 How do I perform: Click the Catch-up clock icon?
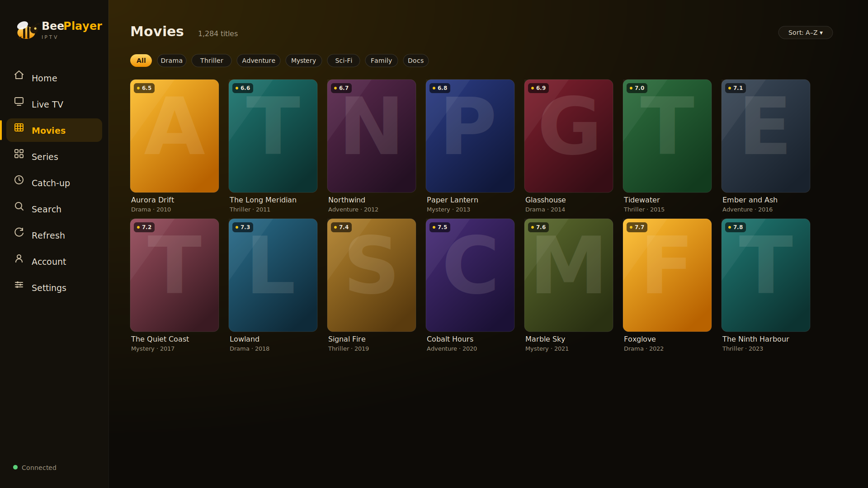click(19, 180)
